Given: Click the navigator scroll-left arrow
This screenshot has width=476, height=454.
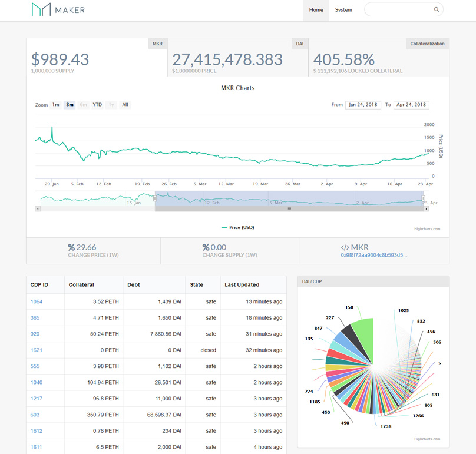Looking at the screenshot, I should point(38,208).
